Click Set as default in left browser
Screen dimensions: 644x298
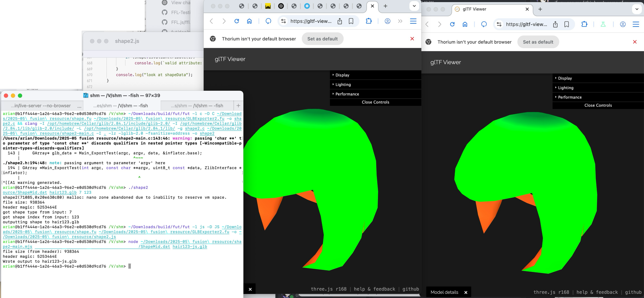(x=322, y=39)
